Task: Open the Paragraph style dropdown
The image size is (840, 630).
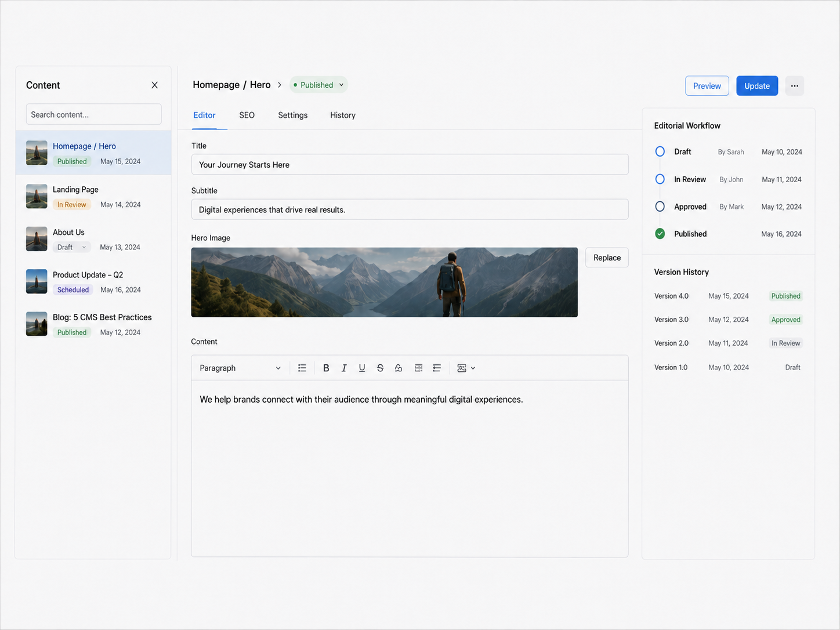Action: [x=240, y=368]
